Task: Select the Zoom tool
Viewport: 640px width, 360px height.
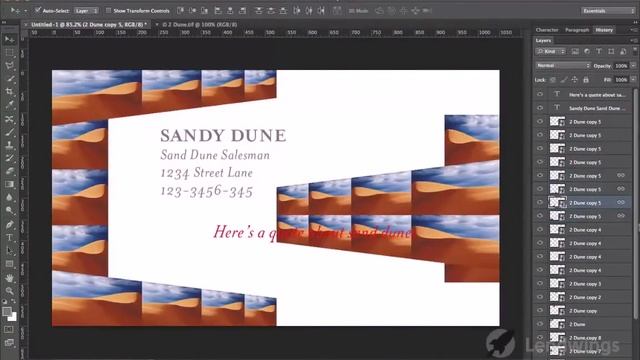Action: [x=9, y=291]
